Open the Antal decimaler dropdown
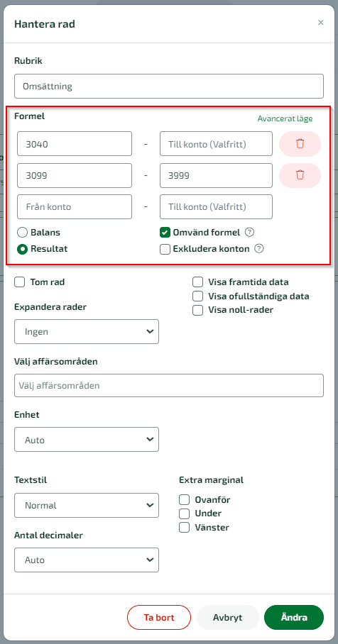This screenshot has height=644, width=338. point(87,560)
